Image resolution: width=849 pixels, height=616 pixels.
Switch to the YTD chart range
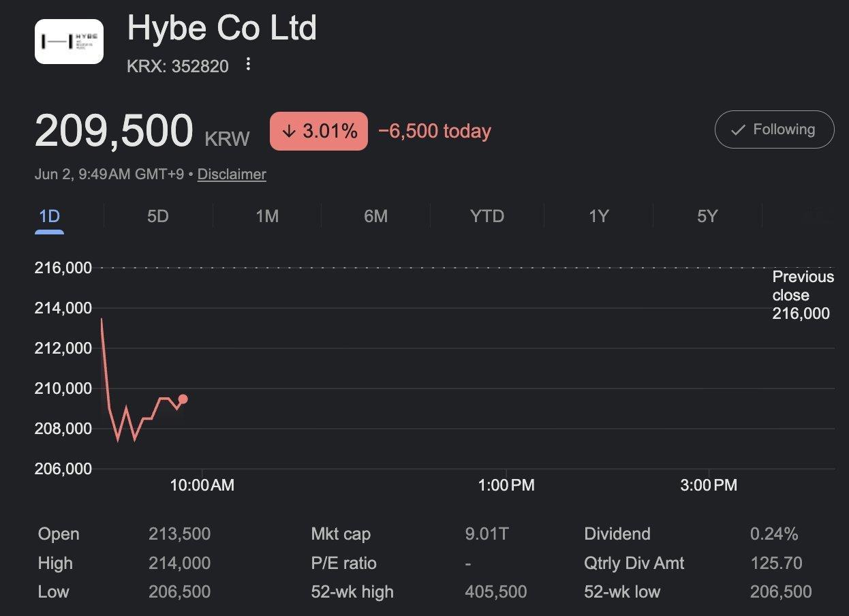[x=487, y=217]
